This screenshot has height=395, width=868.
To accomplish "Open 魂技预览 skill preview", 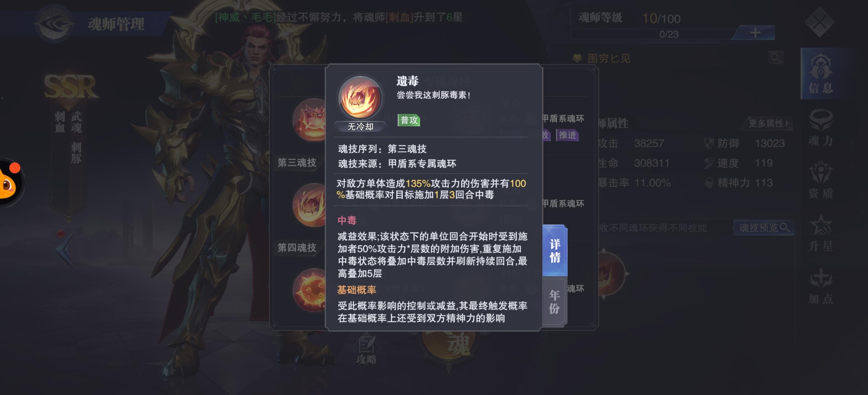I will click(x=764, y=228).
